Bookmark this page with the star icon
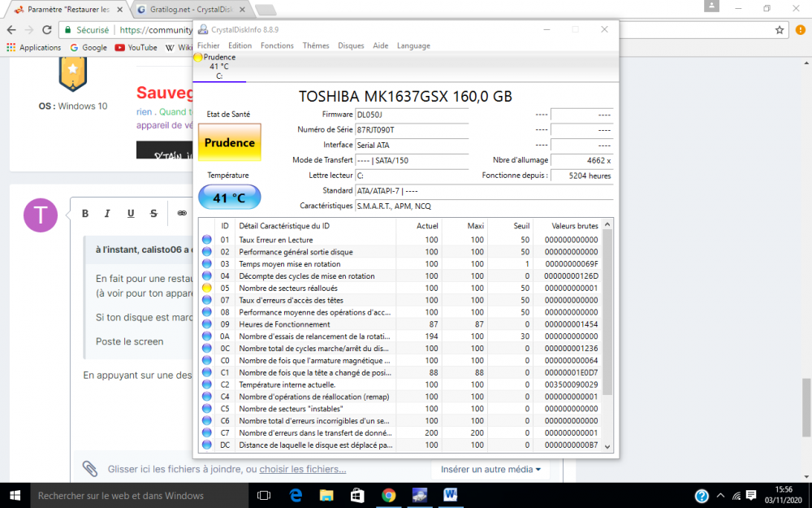 [780, 30]
